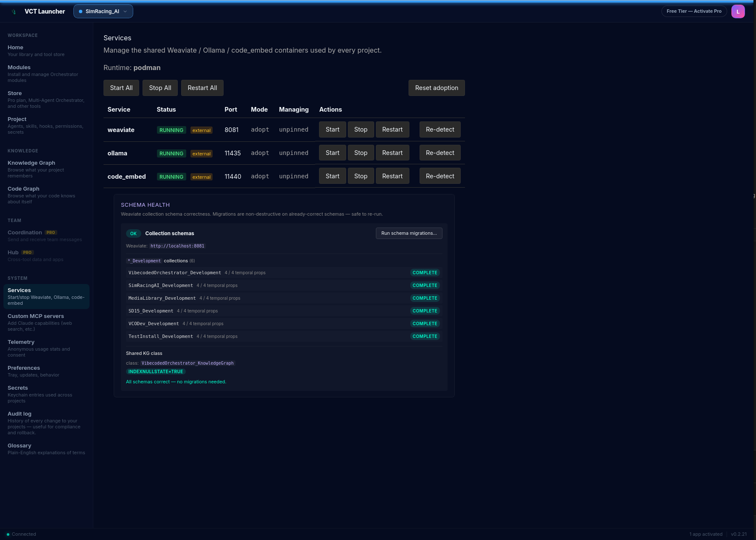Open Code Graph page

[46, 195]
